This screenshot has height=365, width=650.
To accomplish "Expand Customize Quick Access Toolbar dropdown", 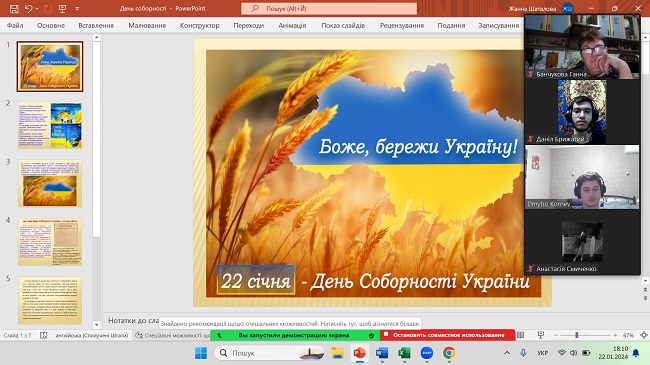I will coord(77,8).
